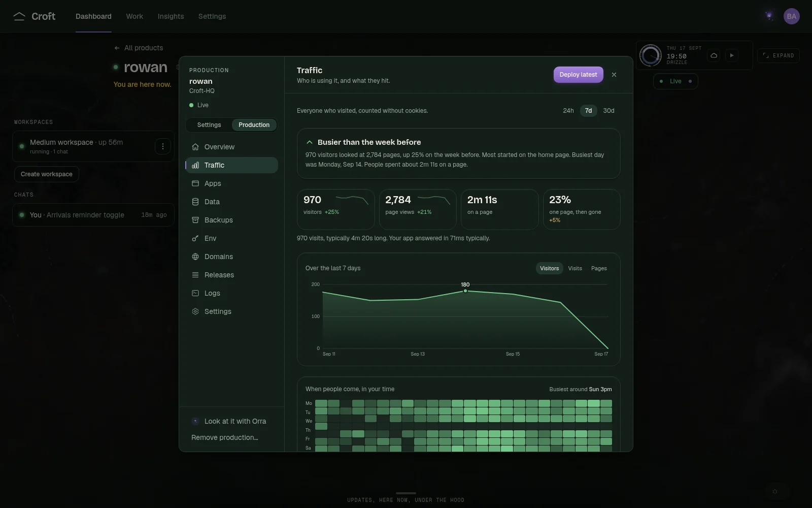Select the Env key icon

click(195, 238)
